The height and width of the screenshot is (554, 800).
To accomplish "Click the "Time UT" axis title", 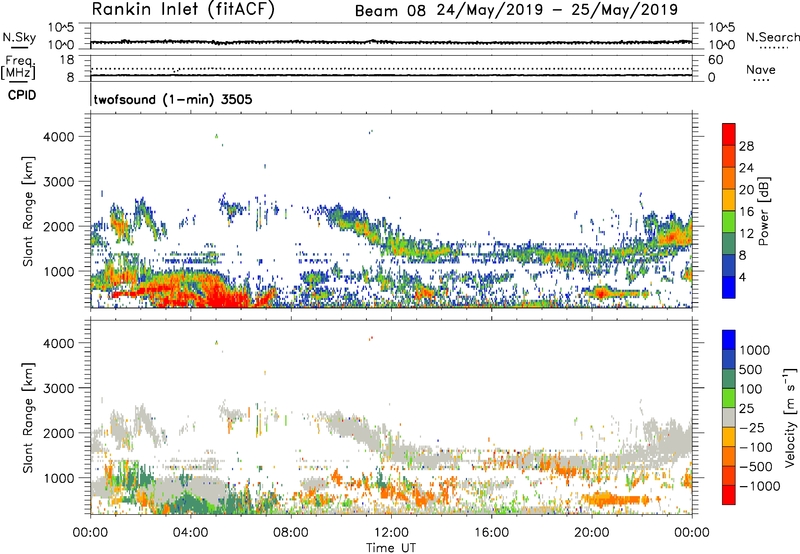I will coord(391,548).
